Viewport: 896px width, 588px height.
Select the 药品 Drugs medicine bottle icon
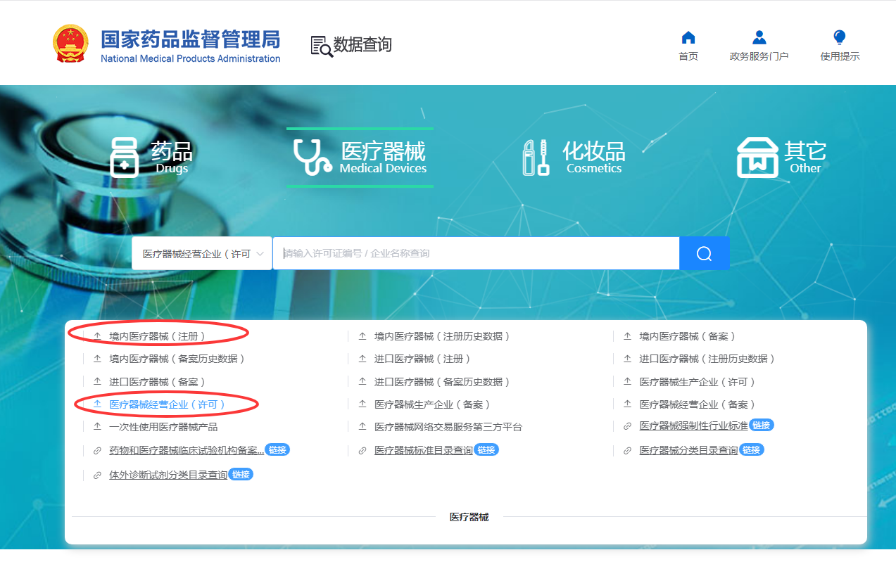[x=125, y=158]
